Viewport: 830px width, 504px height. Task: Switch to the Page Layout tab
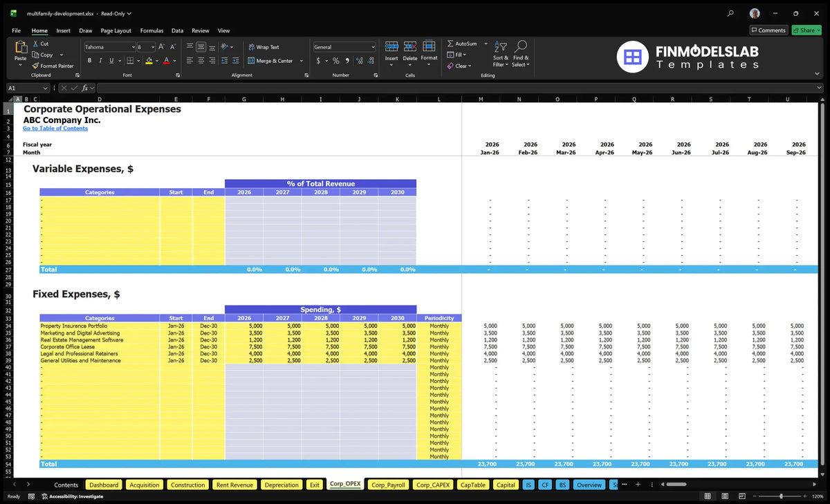pos(116,30)
